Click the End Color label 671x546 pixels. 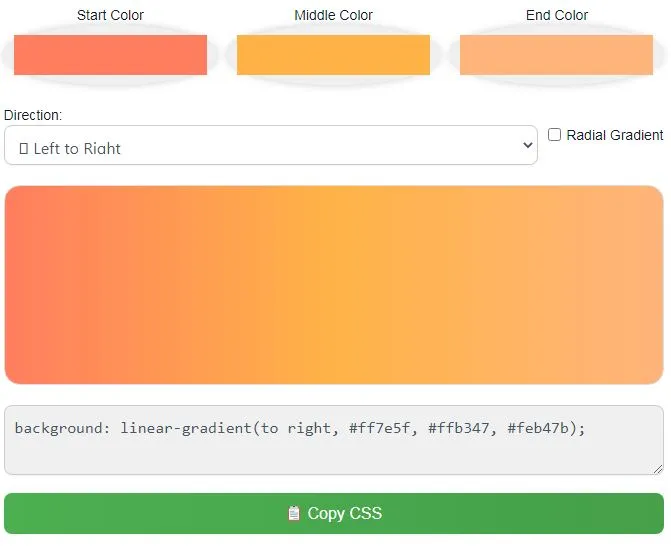tap(557, 15)
